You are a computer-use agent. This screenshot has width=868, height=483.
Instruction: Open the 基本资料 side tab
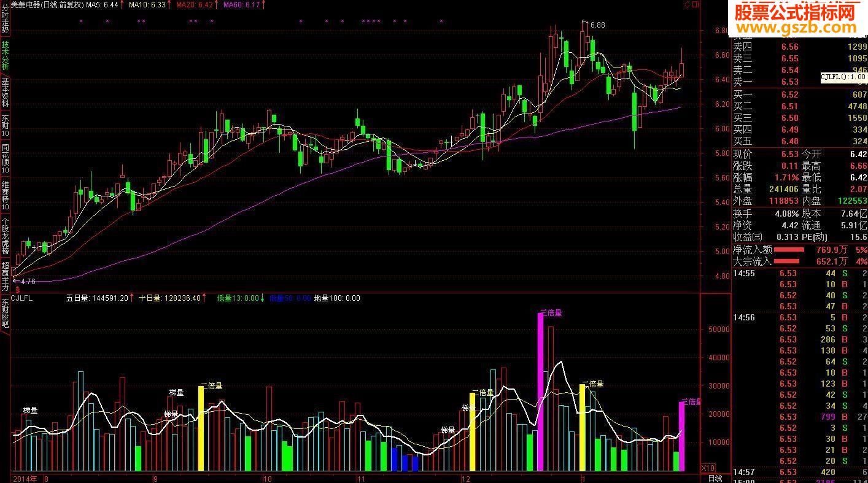point(5,92)
